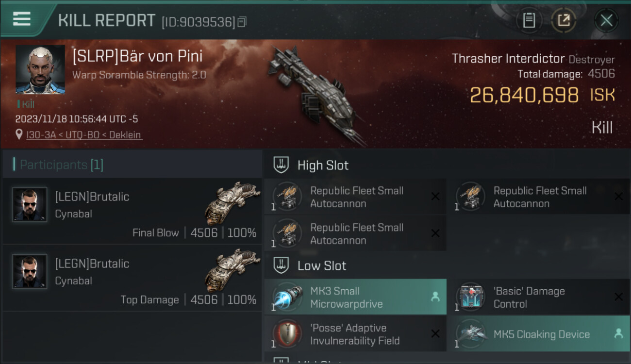Select Brutalic's Top Damage participant entry
This screenshot has width=631, height=364.
(x=132, y=278)
